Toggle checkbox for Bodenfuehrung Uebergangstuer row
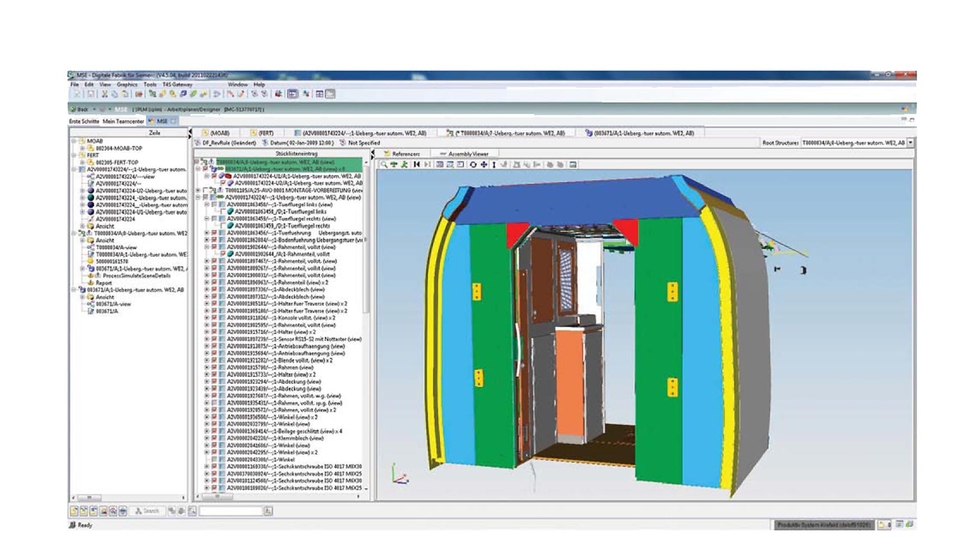This screenshot has width=980, height=560. click(x=214, y=240)
